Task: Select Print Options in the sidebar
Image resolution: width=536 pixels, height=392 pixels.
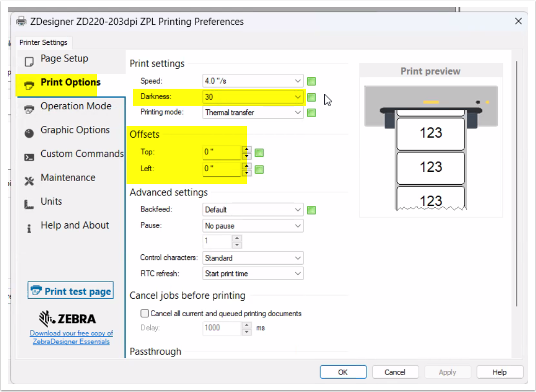Action: (x=70, y=83)
